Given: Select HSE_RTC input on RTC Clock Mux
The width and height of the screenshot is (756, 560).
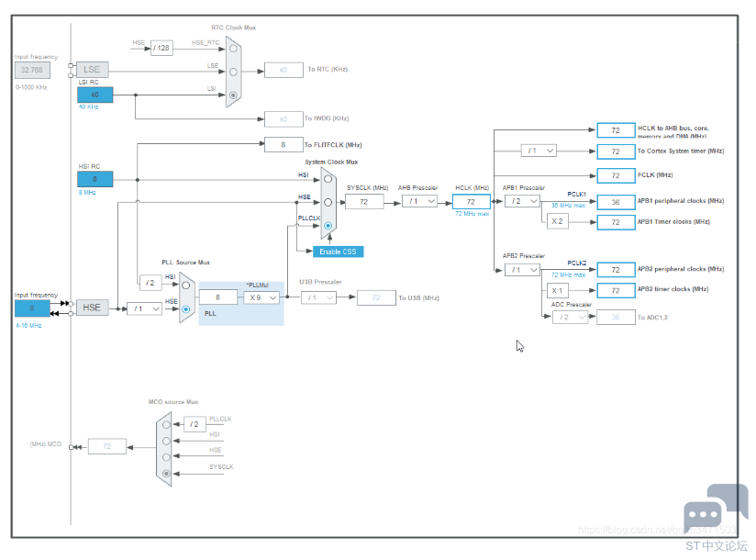Looking at the screenshot, I should pyautogui.click(x=233, y=49).
